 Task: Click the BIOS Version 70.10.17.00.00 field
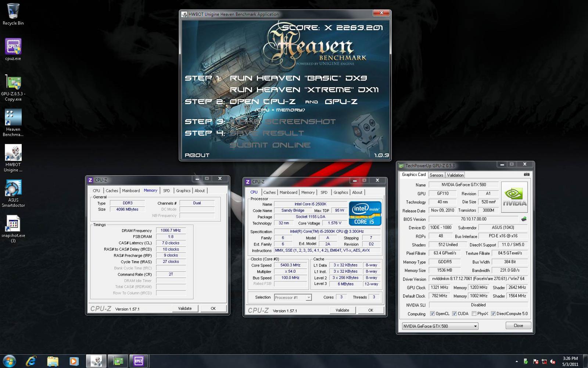coord(473,219)
